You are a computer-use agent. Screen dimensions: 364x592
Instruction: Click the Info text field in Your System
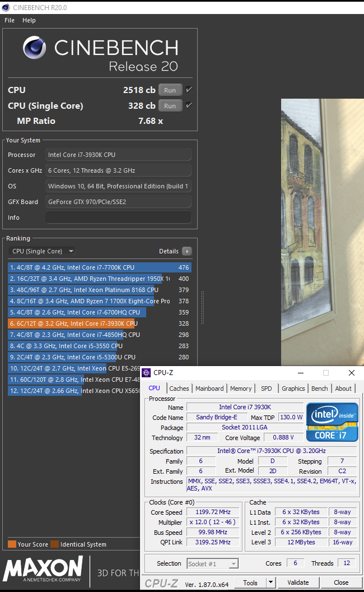pos(118,218)
